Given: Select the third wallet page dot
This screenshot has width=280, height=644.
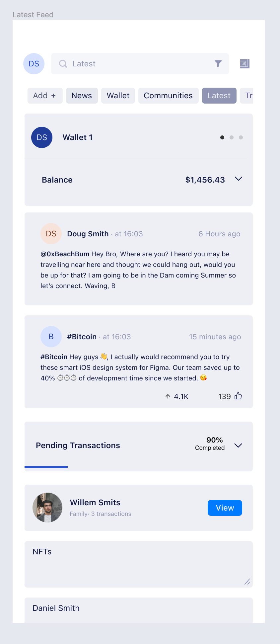Looking at the screenshot, I should pyautogui.click(x=241, y=137).
